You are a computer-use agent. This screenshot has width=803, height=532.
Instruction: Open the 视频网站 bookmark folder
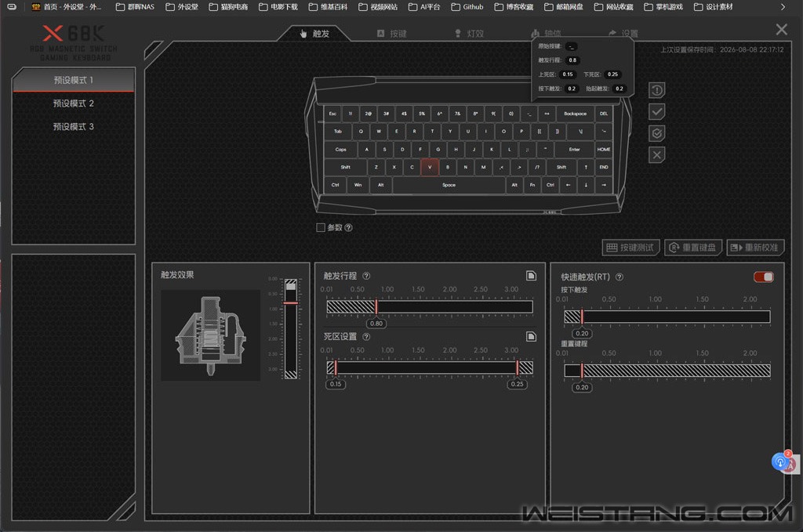(378, 6)
